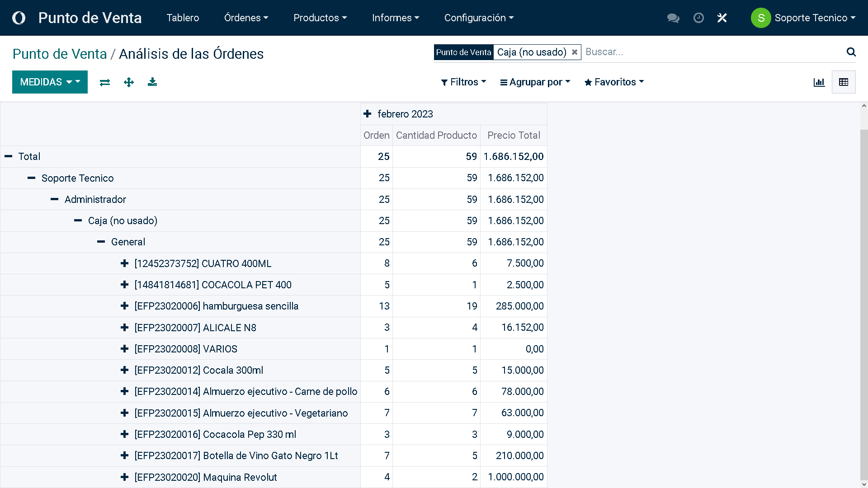Viewport: 868px width, 488px height.
Task: Collapse the General row
Action: click(x=101, y=242)
